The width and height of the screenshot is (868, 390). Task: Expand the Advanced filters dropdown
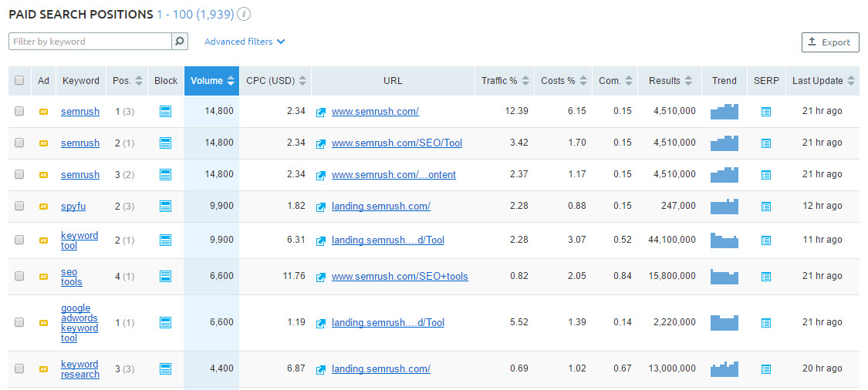tap(245, 42)
